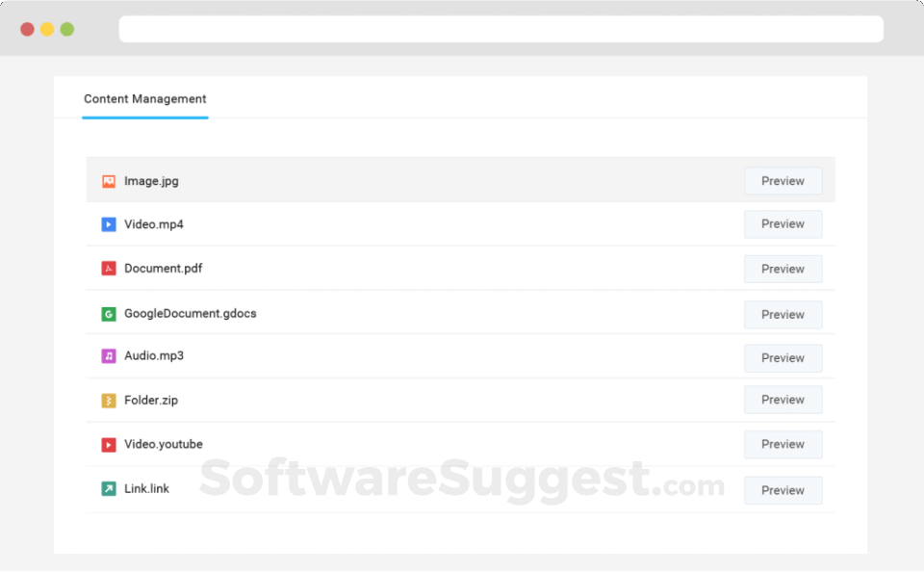Click the green G icon for GoogleDocument.gdocs
This screenshot has height=572, width=924.
tap(109, 314)
